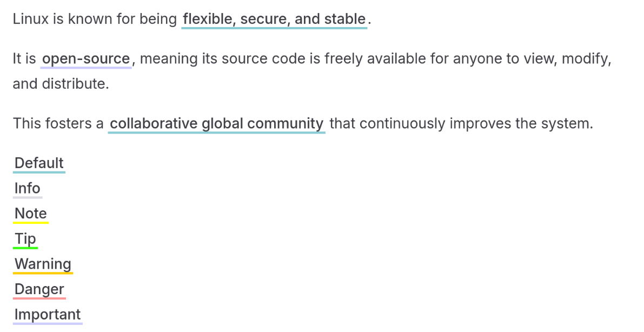Click the text "and distribute."

tap(61, 84)
